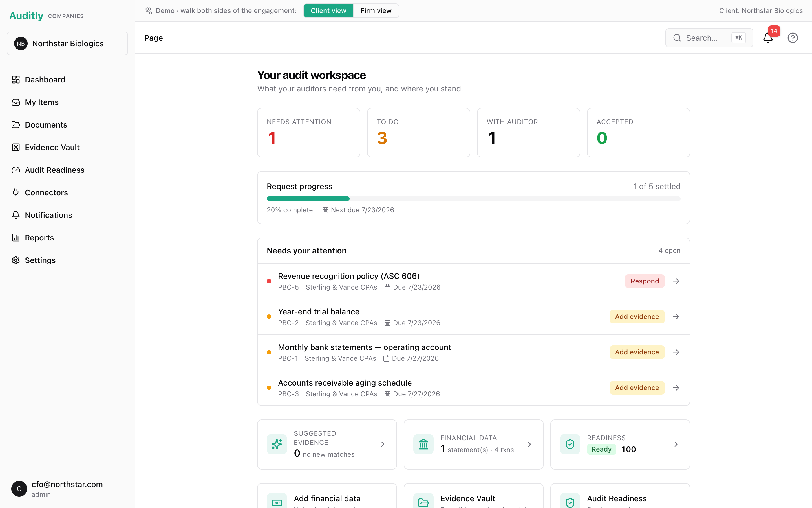Open the Add financial data card
The height and width of the screenshot is (508, 812).
327,496
